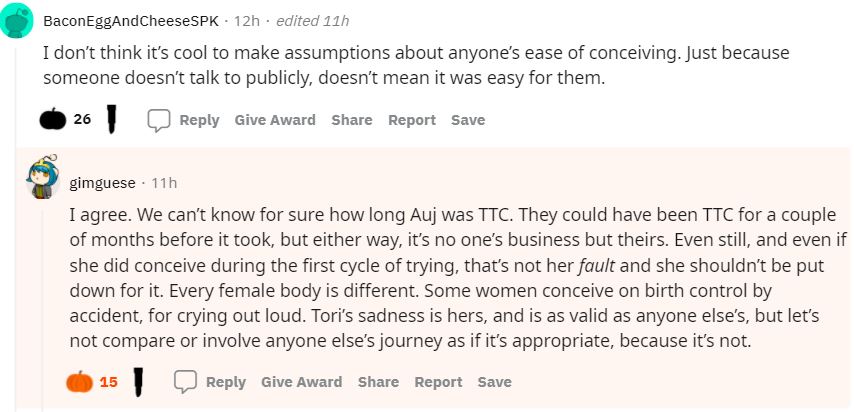Viewport: 855px width, 412px height.
Task: Report BaconEggAndCheeseSPK's comment
Action: point(412,120)
